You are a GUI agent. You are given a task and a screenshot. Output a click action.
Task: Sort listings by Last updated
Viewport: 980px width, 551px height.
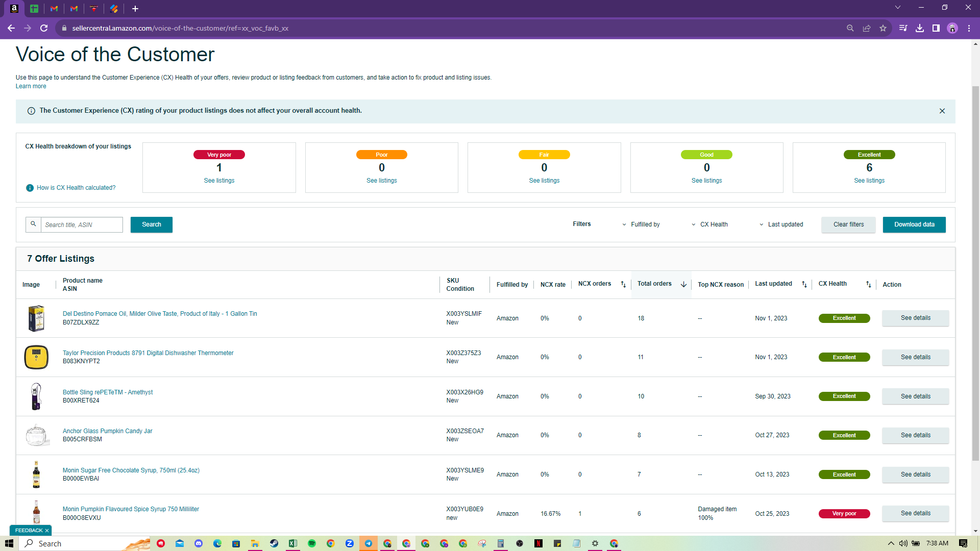804,284
